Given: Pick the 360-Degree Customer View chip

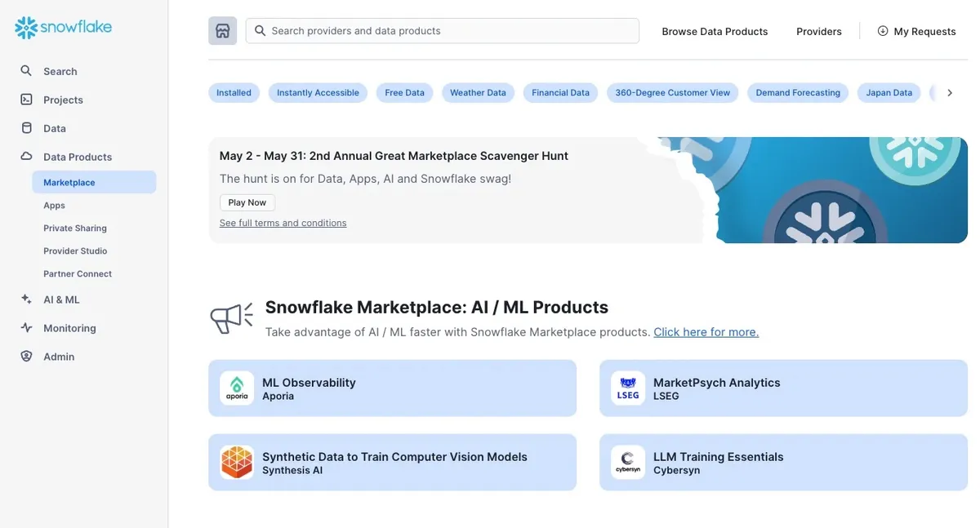Looking at the screenshot, I should [x=673, y=93].
